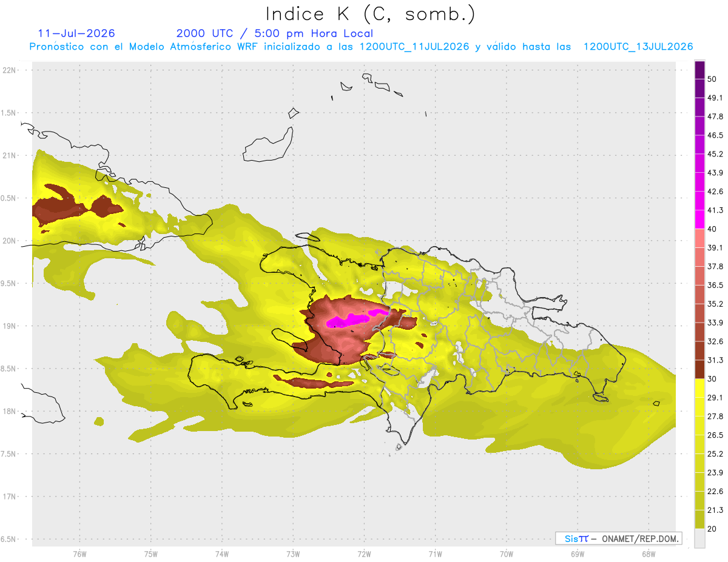Click "Modelo Atmósferico WRF" in the subtitle
This screenshot has height=562, width=728.
[x=194, y=47]
